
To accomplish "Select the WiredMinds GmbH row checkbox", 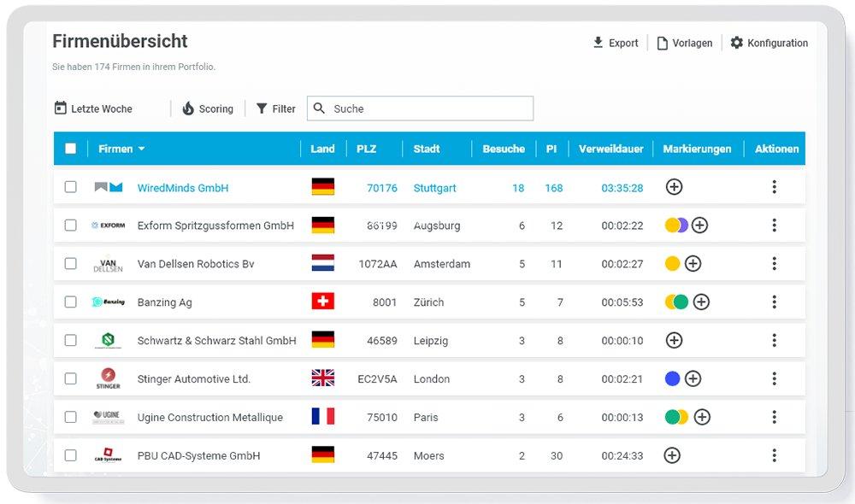I will coord(71,187).
